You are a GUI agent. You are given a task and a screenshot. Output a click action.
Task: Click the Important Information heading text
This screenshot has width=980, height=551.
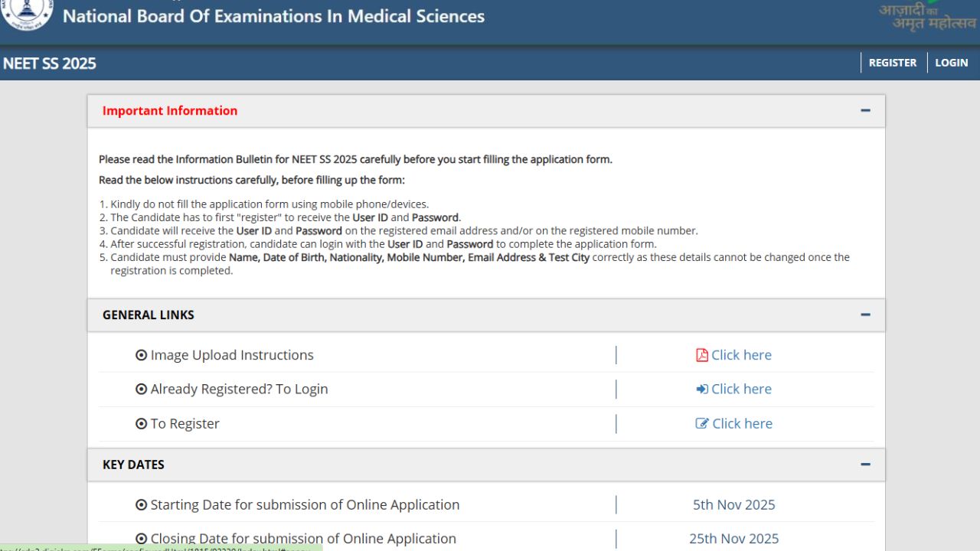170,111
